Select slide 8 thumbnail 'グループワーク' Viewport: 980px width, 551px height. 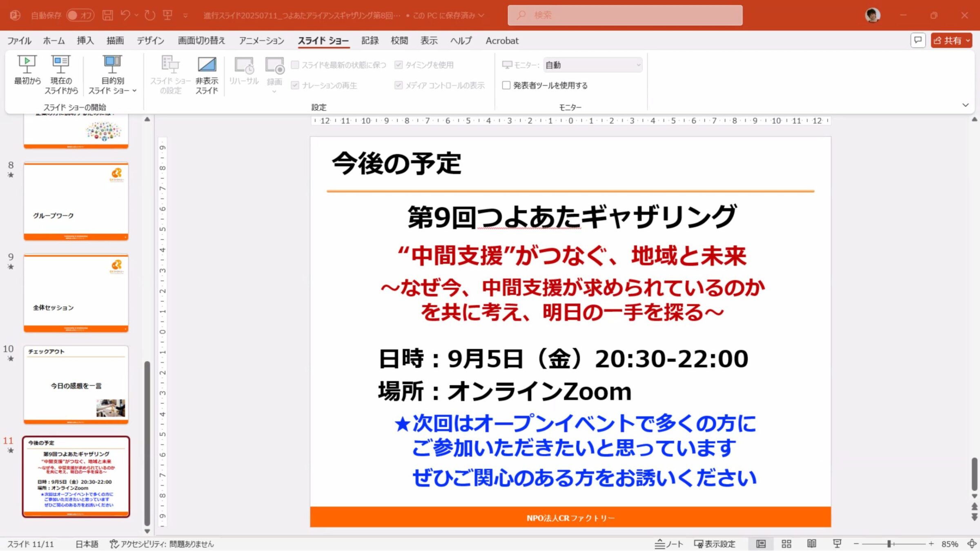(x=76, y=201)
